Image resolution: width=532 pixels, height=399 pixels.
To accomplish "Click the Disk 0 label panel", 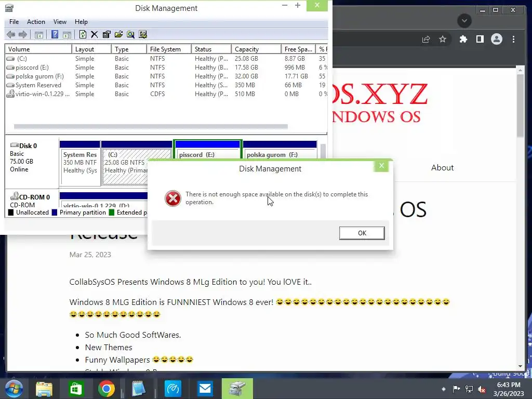I will tap(32, 162).
